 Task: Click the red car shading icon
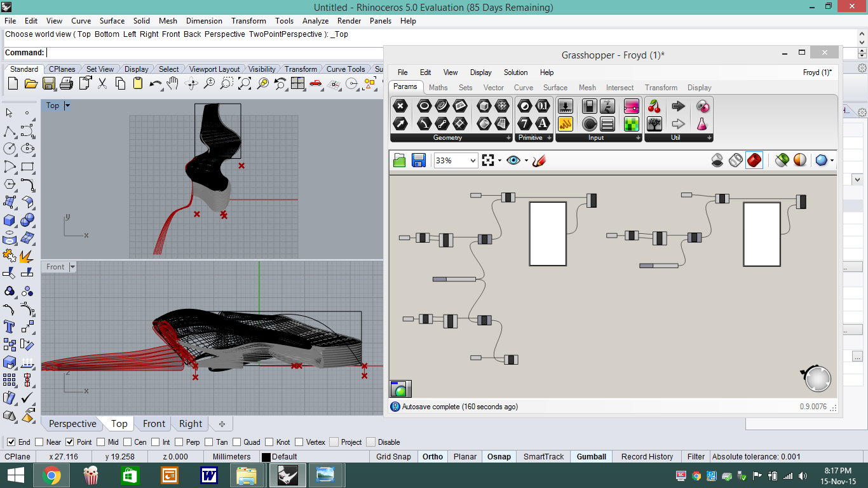click(x=316, y=83)
